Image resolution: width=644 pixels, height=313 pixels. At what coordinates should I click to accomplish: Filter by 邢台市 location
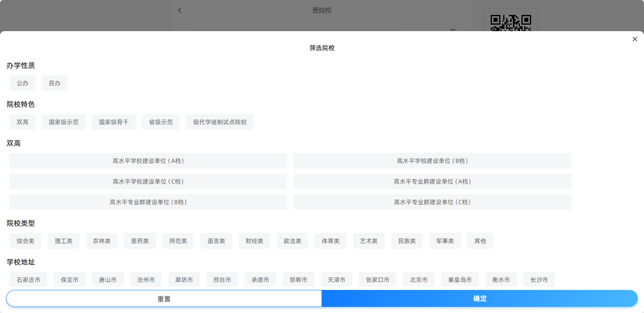(x=222, y=280)
